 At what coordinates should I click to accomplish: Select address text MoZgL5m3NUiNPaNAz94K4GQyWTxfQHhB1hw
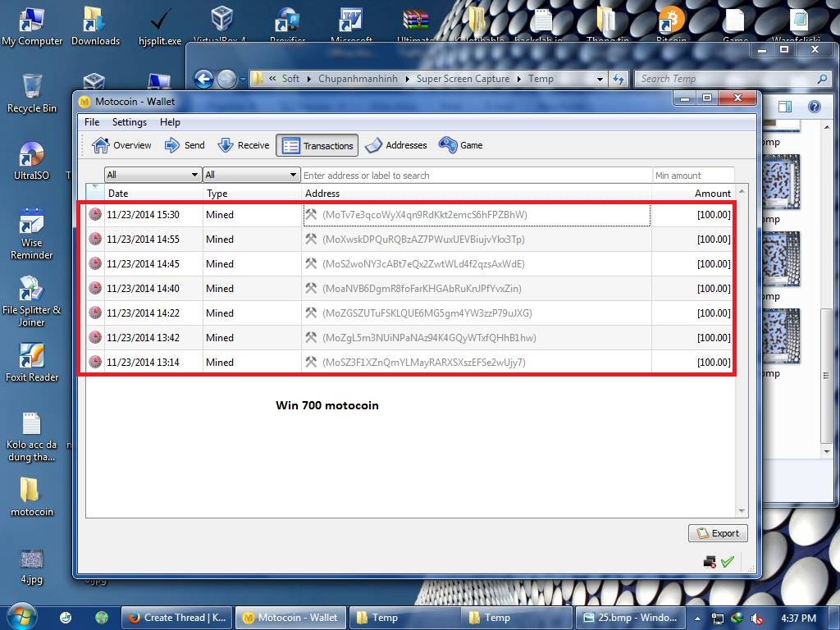(429, 337)
